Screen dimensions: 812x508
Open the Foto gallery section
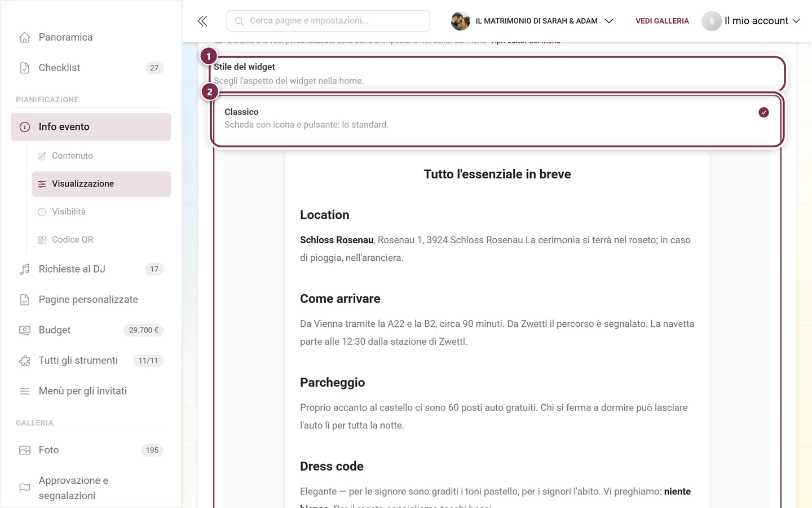(91, 450)
